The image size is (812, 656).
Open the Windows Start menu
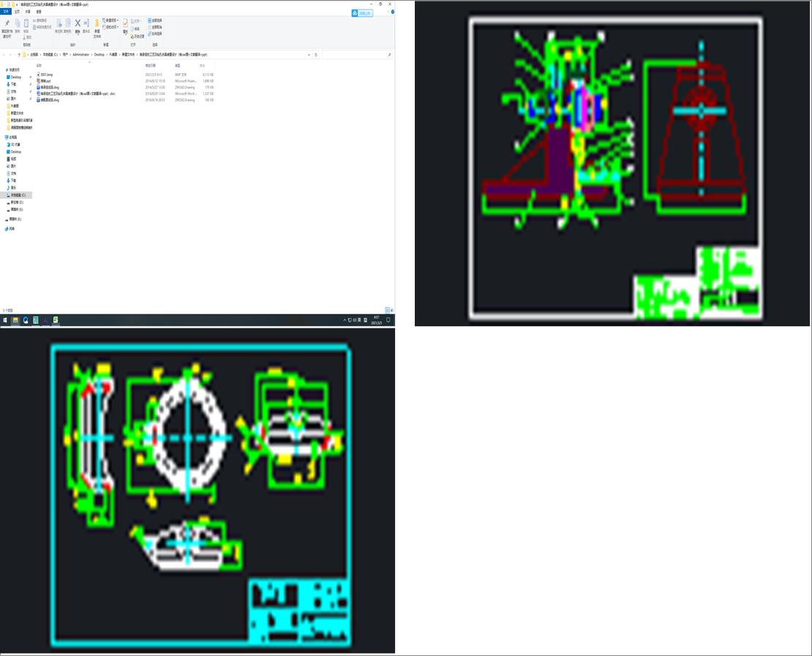[5, 320]
